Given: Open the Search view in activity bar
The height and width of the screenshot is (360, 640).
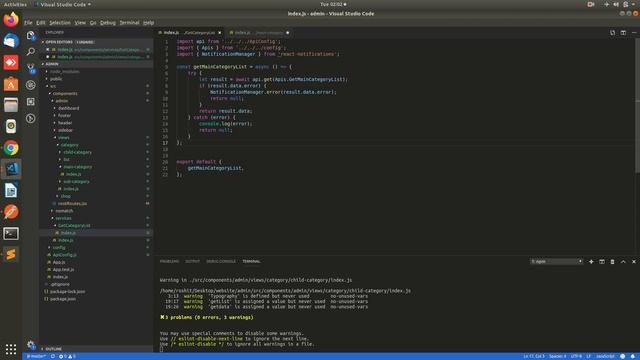Looking at the screenshot, I should [x=31, y=51].
